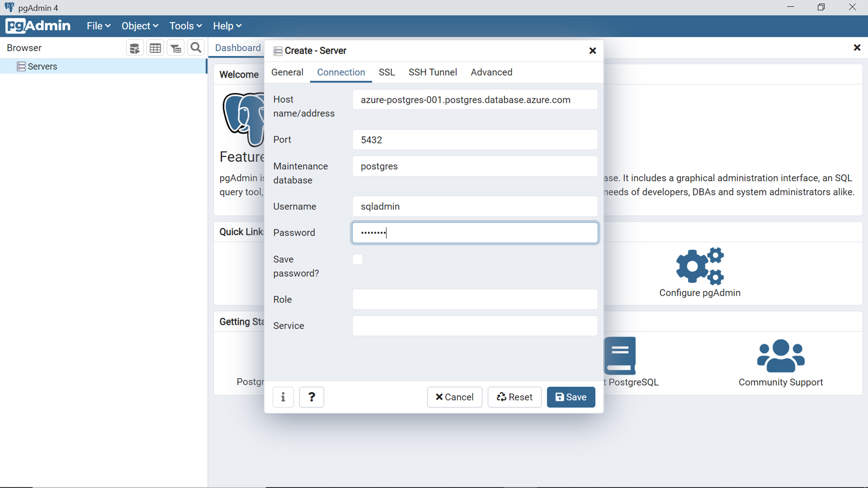Enable the Save password checkbox

click(358, 259)
